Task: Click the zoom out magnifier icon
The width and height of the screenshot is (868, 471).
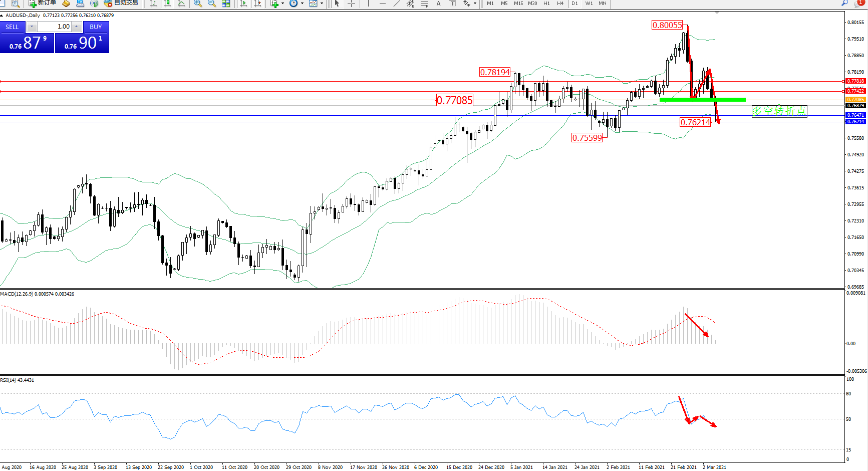Action: 212,4
